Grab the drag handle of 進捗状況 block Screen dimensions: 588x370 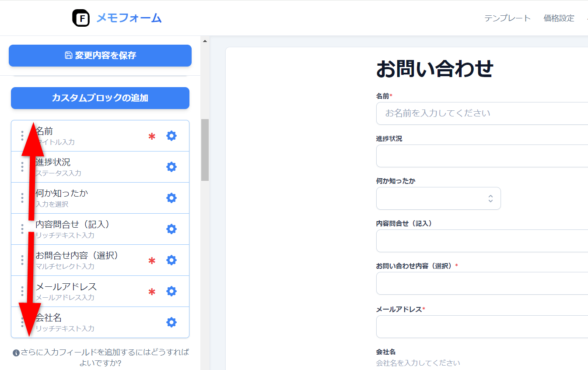click(22, 167)
